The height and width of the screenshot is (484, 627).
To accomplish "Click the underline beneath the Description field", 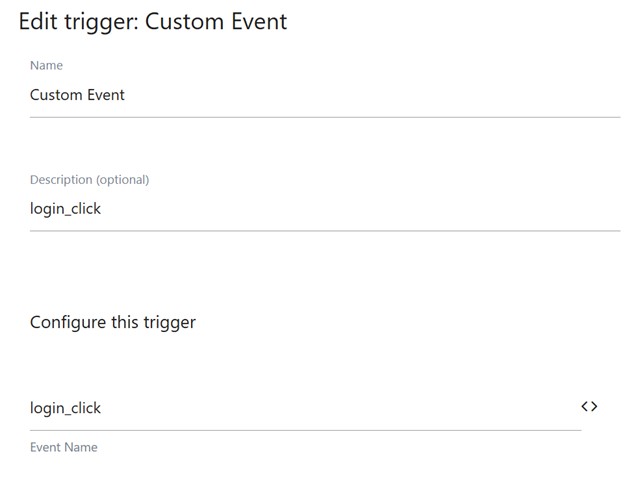I will [324, 231].
